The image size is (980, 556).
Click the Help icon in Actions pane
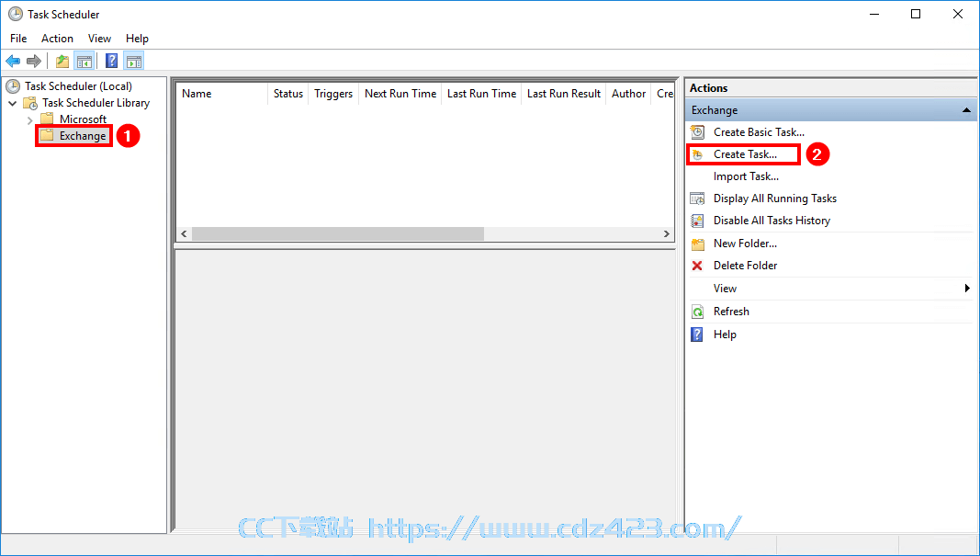697,335
